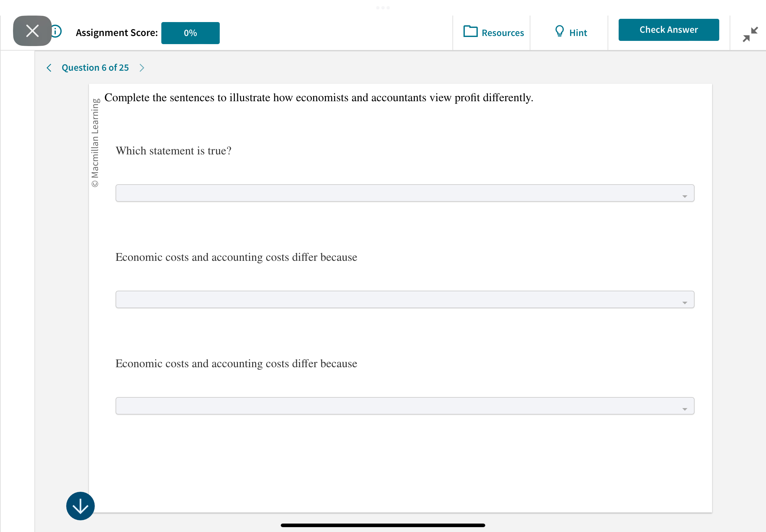Click the ellipsis dots at top of screen
This screenshot has width=766, height=532.
tap(383, 8)
